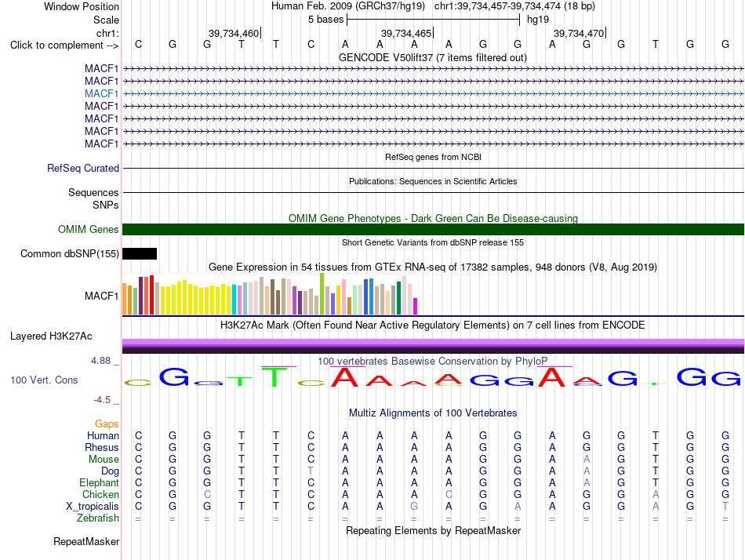Viewport: 745px width, 560px height.
Task: Click the 39,734,470 coordinate tick label
Action: coord(579,33)
